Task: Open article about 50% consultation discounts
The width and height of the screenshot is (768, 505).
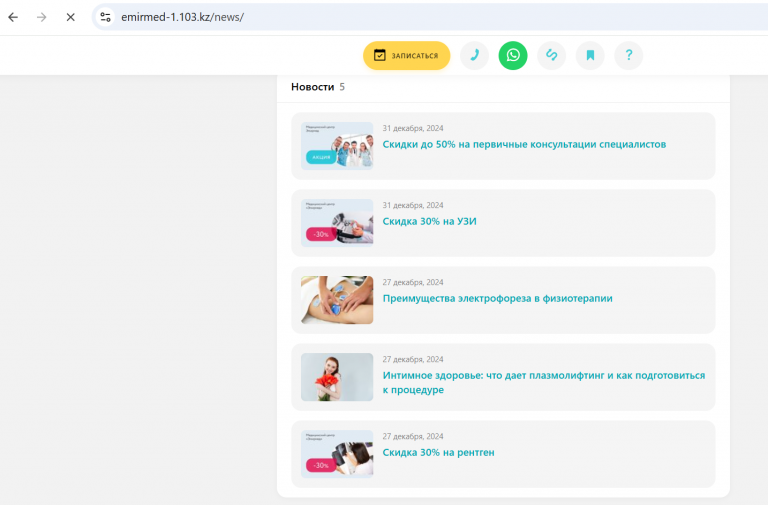Action: coord(524,144)
